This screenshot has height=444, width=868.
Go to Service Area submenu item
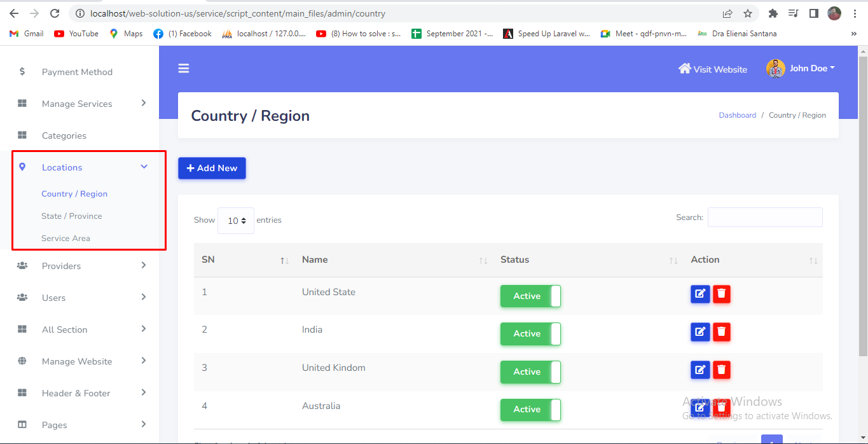click(65, 239)
